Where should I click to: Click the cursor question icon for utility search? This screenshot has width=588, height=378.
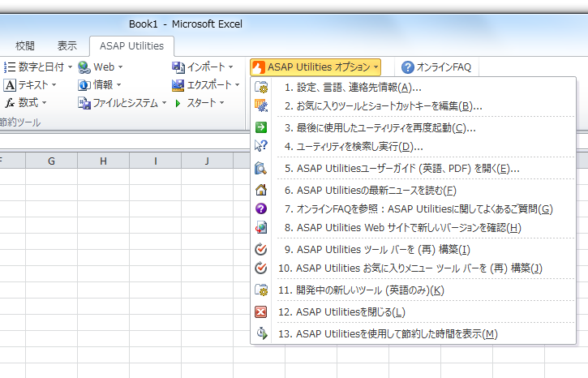[x=261, y=146]
